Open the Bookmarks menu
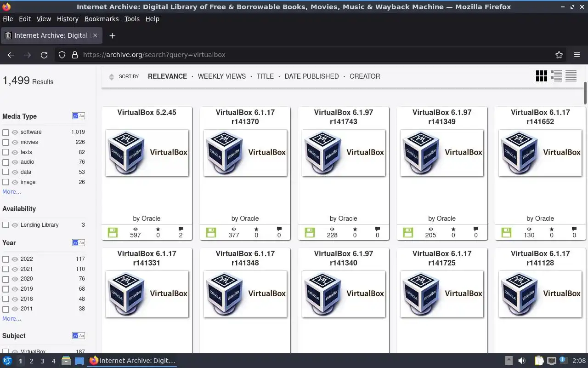The width and height of the screenshot is (588, 368). point(102,19)
